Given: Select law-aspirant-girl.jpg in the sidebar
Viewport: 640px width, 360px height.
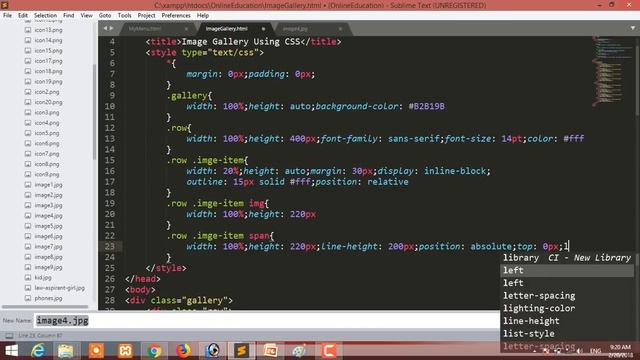Looking at the screenshot, I should tap(60, 288).
